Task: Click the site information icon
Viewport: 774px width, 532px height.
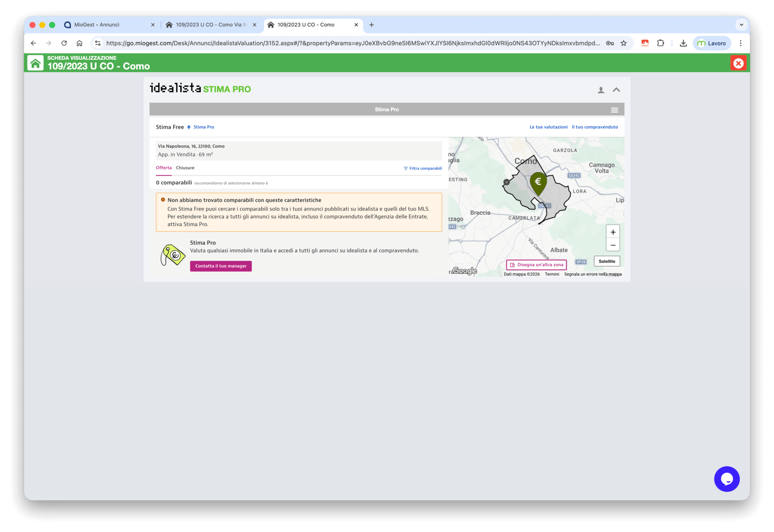Action: point(98,43)
